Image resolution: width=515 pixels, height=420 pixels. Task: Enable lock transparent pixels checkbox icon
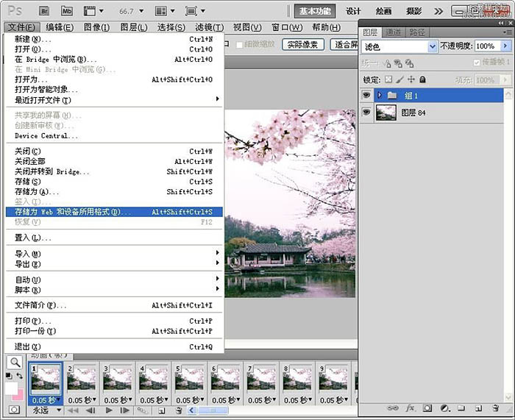click(x=388, y=79)
